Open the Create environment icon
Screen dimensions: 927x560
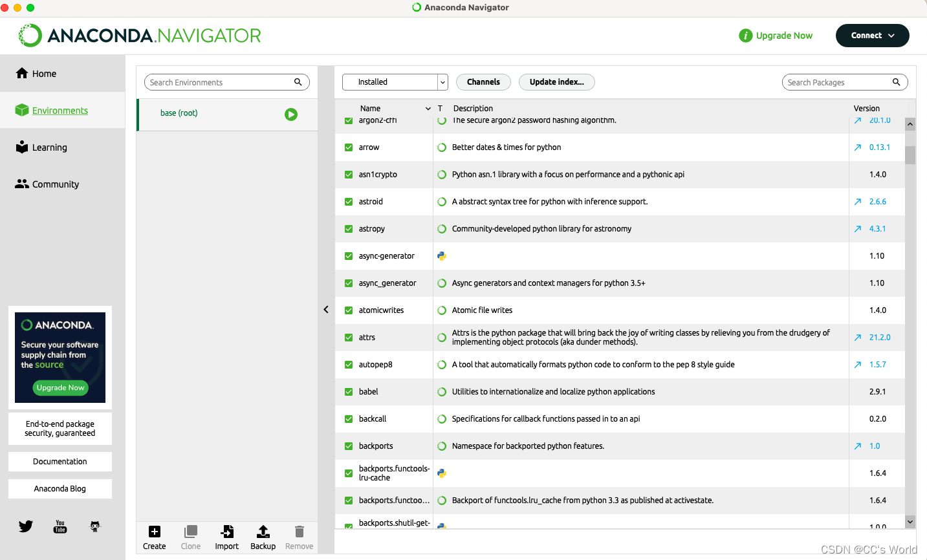154,532
